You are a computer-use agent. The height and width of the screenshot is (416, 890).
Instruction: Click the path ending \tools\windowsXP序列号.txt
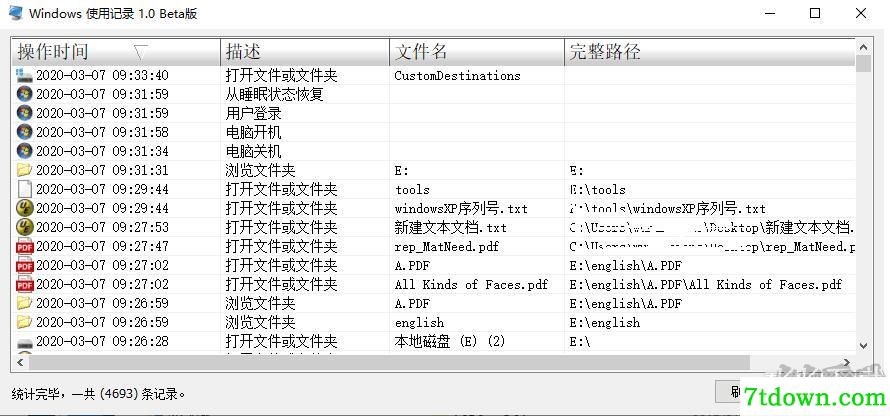(x=668, y=208)
